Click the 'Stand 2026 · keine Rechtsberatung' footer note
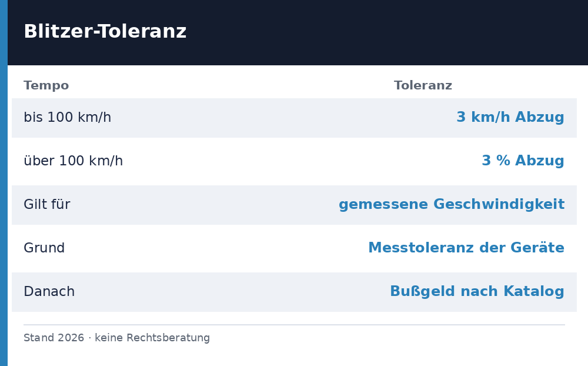Image resolution: width=588 pixels, height=366 pixels. (x=116, y=338)
